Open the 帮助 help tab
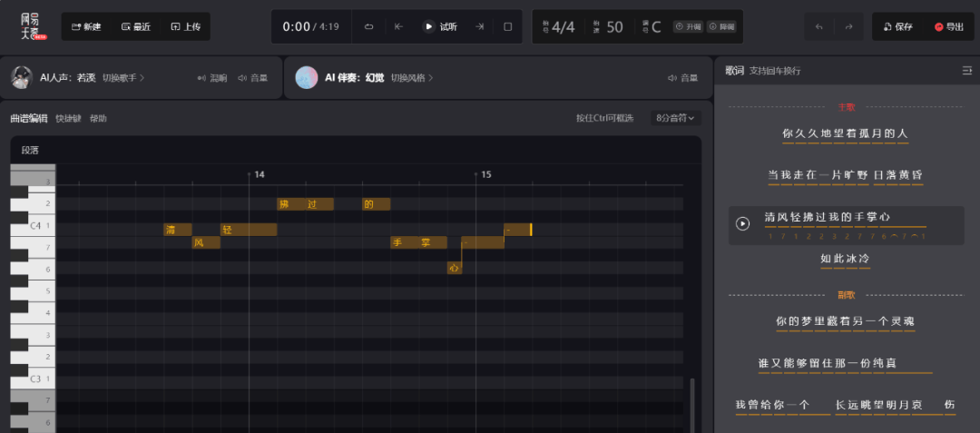 pos(98,118)
